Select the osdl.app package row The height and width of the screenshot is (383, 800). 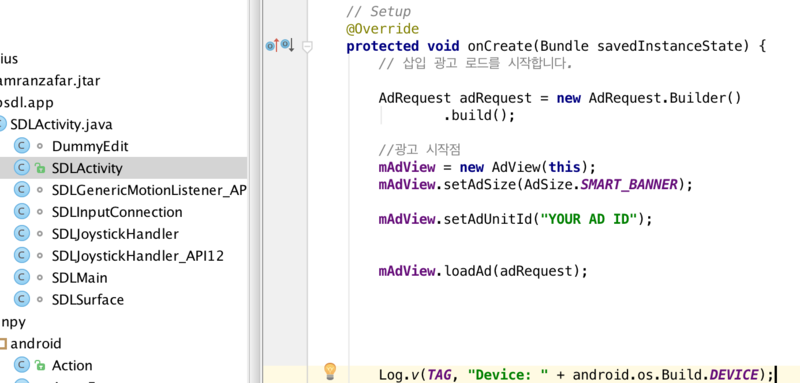pyautogui.click(x=27, y=103)
